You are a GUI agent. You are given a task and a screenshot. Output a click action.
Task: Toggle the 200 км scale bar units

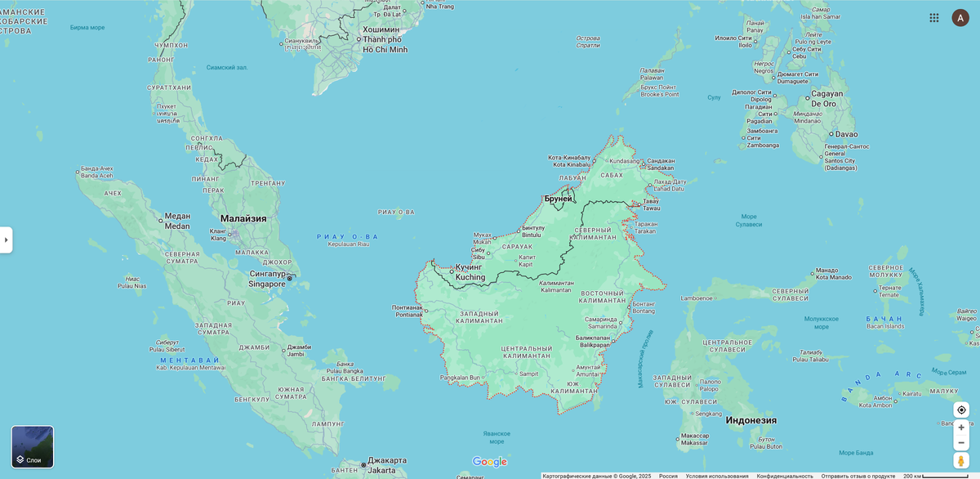[x=936, y=476]
